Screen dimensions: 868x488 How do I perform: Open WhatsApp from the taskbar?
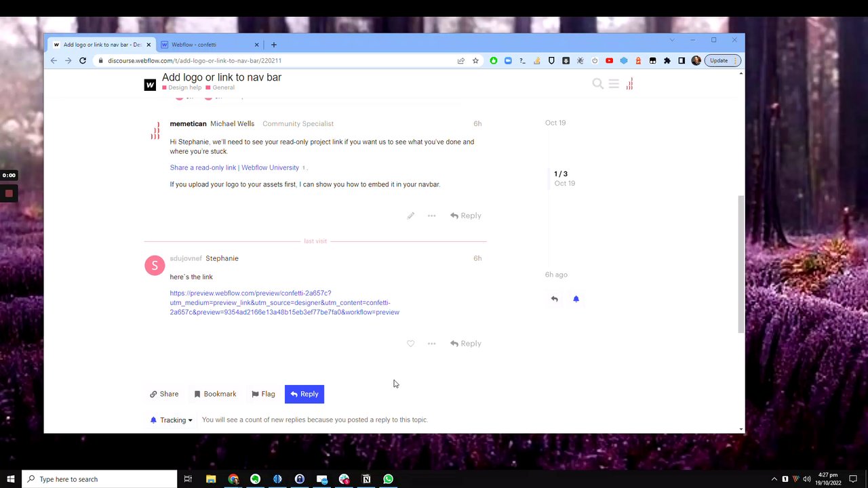pos(388,479)
